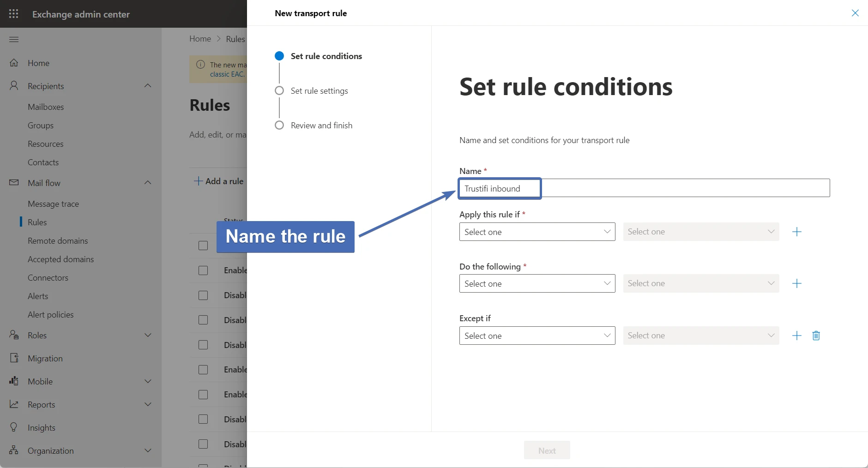Click the Add a rule button
This screenshot has width=868, height=468.
(219, 181)
